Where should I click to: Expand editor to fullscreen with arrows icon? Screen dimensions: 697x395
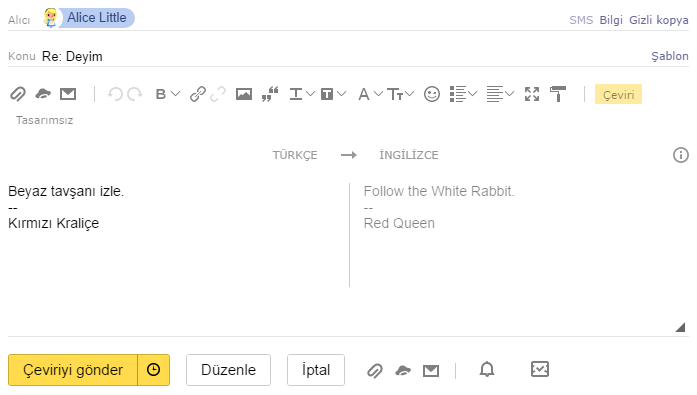(532, 94)
